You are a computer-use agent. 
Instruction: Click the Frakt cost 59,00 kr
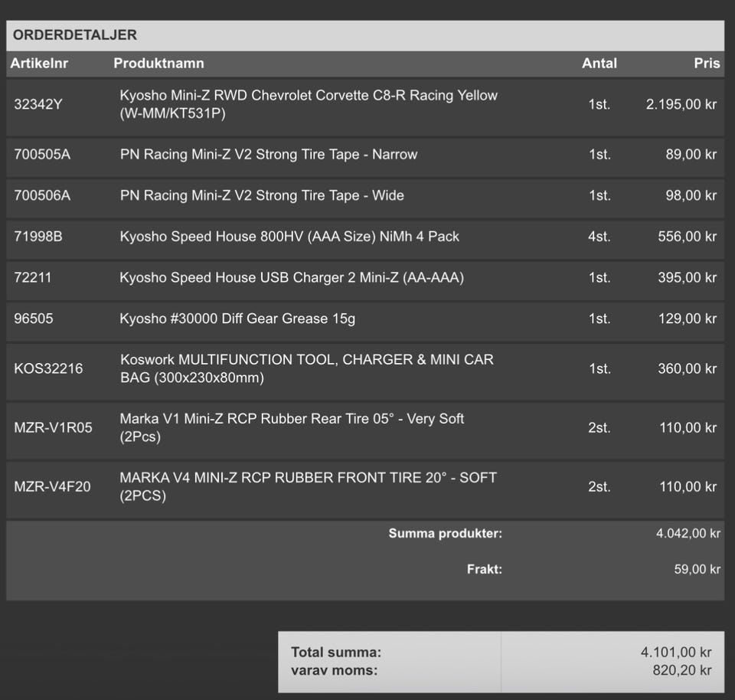697,569
